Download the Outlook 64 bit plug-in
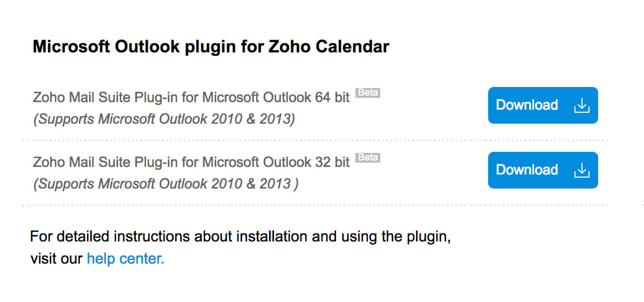 pos(543,105)
